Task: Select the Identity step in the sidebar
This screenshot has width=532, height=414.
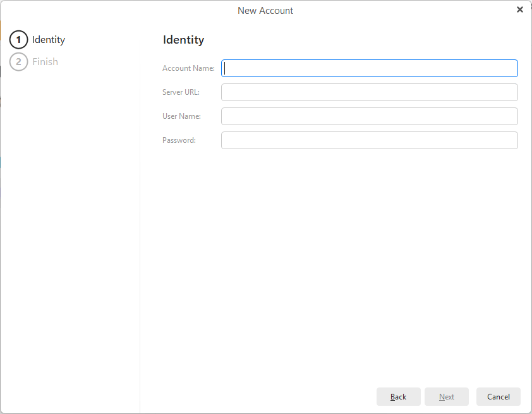Action: [49, 40]
